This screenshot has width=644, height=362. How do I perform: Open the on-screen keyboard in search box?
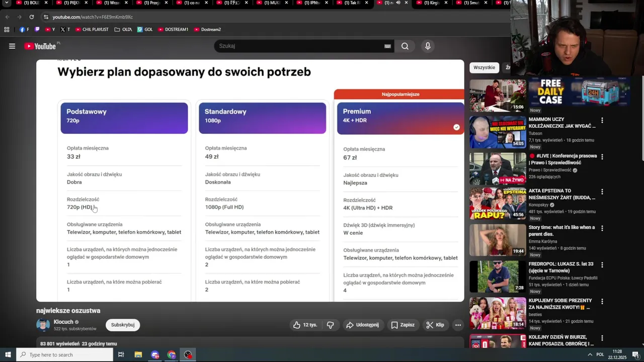point(387,46)
